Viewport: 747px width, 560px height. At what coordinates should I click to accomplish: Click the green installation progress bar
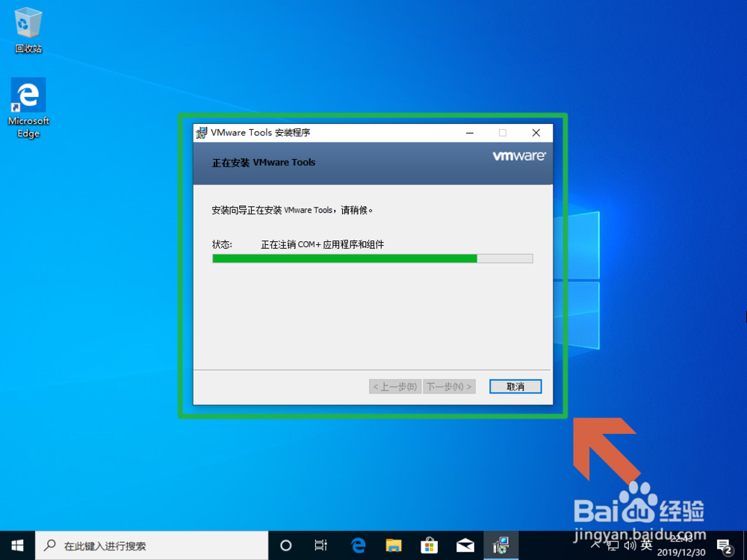point(373,258)
